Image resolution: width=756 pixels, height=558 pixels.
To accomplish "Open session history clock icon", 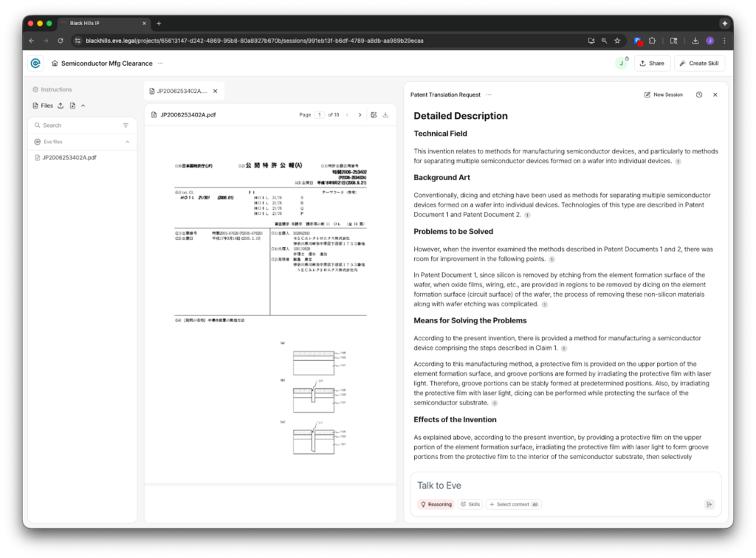I will [x=698, y=94].
